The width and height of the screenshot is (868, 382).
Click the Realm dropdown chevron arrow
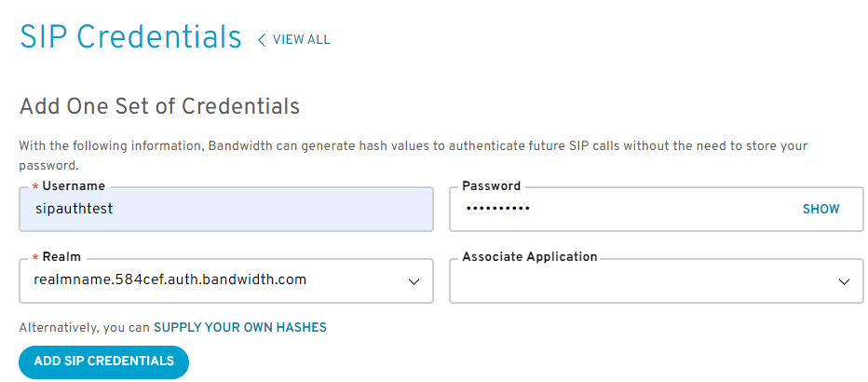click(414, 281)
